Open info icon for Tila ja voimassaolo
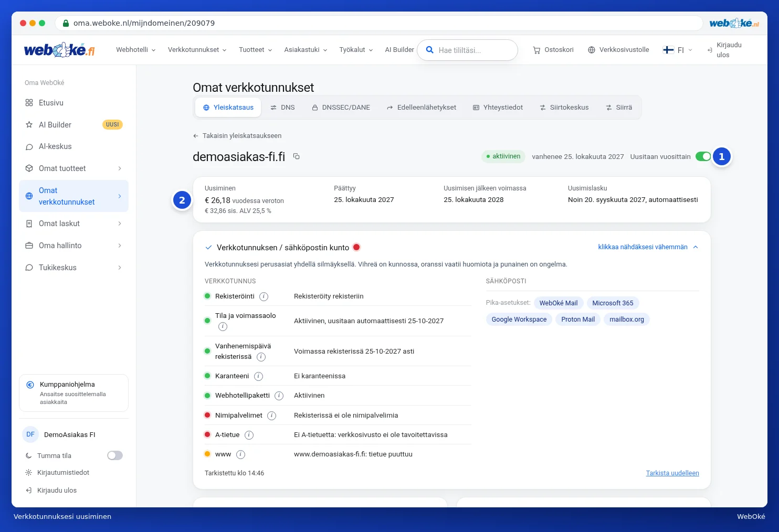The width and height of the screenshot is (779, 532). [x=223, y=327]
